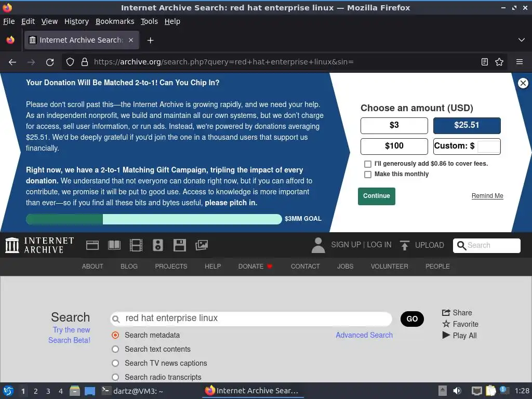Screen dimensions: 532x399
Task: Toggle reader view icon
Action: coord(485,62)
